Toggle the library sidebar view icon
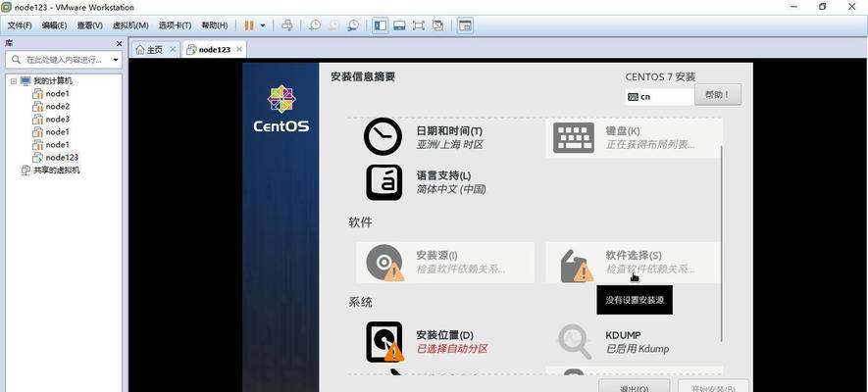The width and height of the screenshot is (868, 392). (380, 25)
